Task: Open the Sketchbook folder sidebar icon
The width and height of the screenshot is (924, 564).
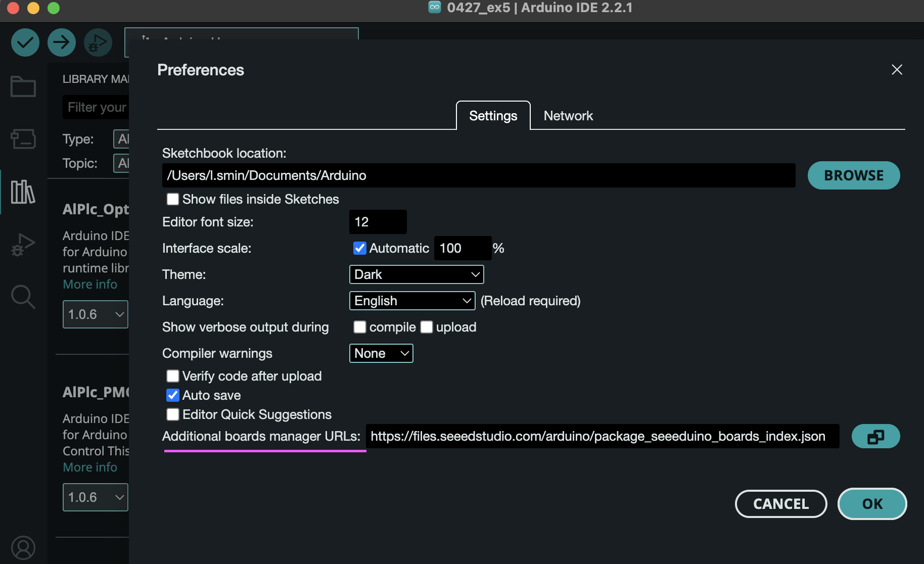Action: 23,86
